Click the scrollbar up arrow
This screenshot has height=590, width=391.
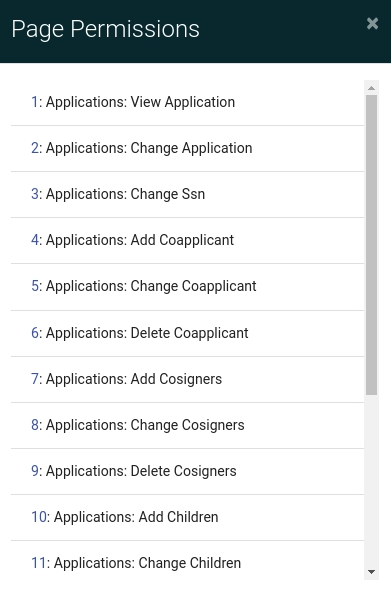(371, 88)
